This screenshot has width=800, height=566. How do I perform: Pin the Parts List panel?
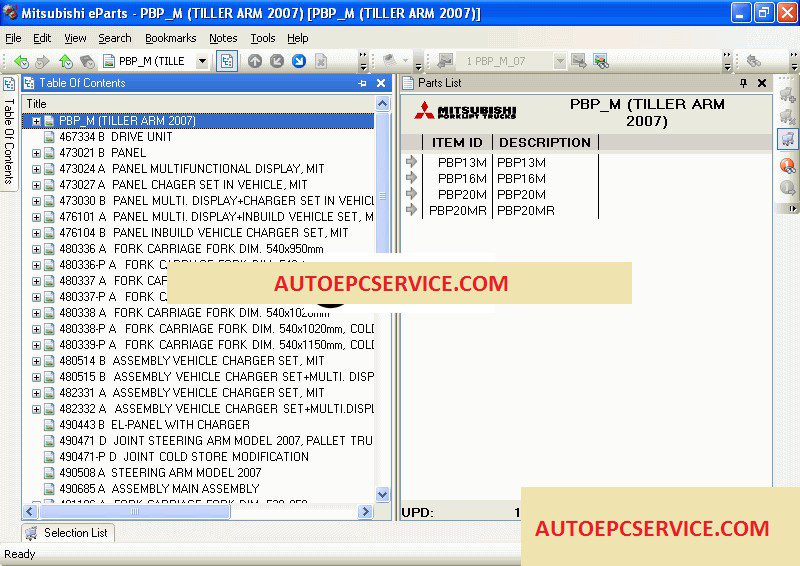[743, 83]
